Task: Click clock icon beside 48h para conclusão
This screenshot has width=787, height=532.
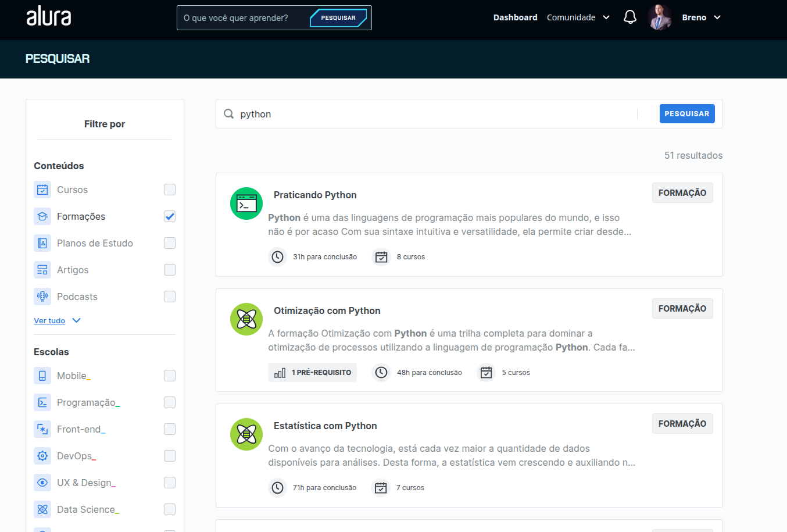Action: point(381,372)
